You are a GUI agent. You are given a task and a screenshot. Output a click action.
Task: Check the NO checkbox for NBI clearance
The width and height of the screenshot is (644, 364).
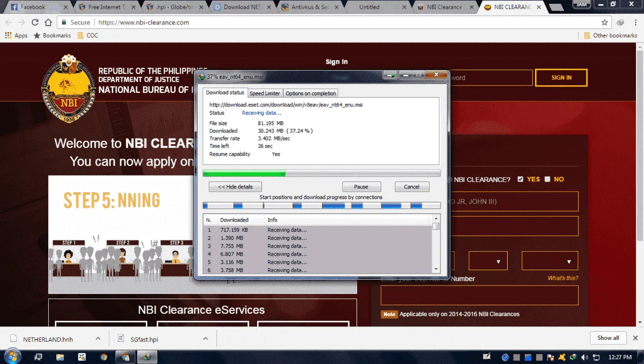click(x=547, y=179)
